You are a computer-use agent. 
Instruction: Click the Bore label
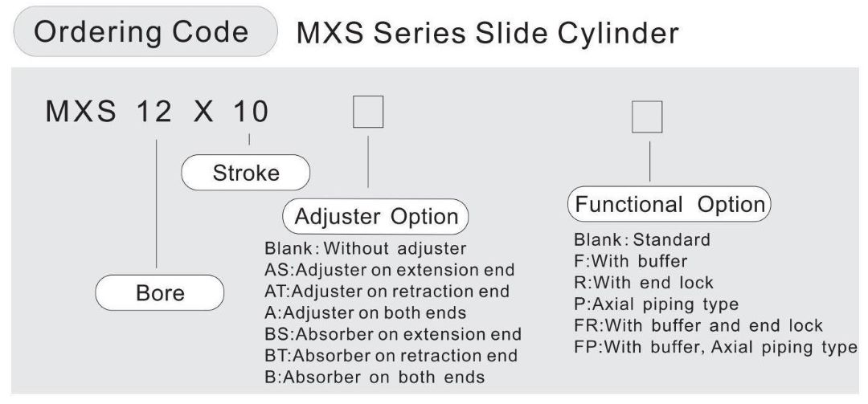click(x=158, y=293)
